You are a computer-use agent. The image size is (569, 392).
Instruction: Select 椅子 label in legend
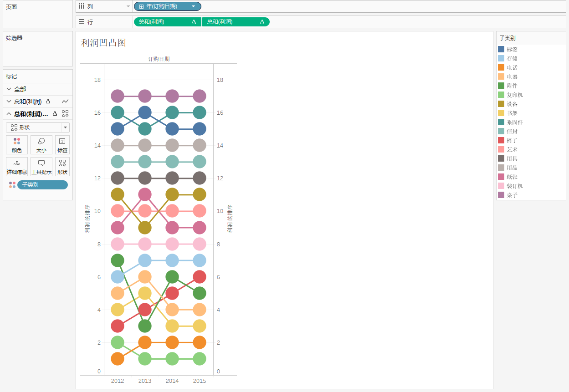[512, 140]
